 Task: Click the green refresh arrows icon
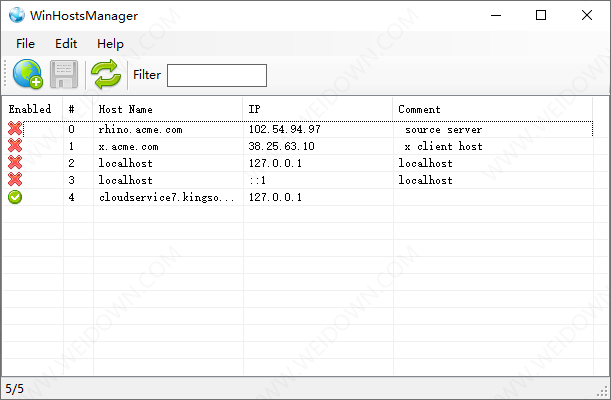pos(104,75)
